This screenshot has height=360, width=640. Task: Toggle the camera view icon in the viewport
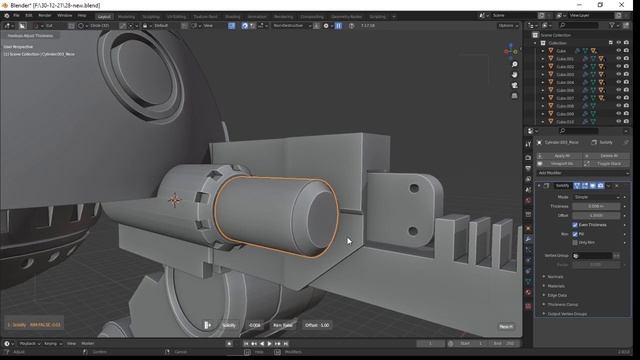(515, 85)
